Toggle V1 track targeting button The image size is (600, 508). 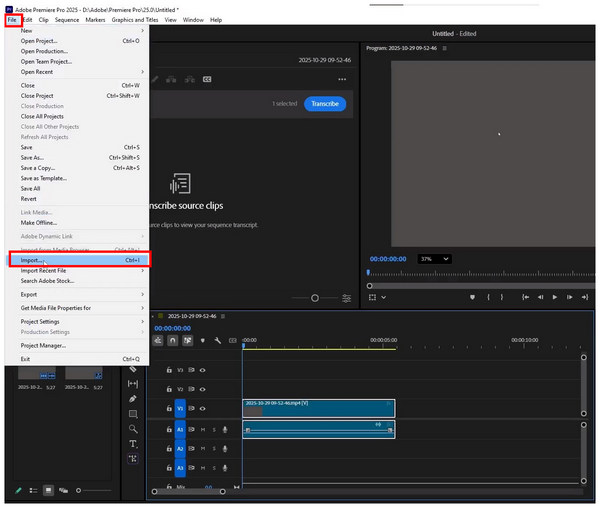(x=180, y=409)
